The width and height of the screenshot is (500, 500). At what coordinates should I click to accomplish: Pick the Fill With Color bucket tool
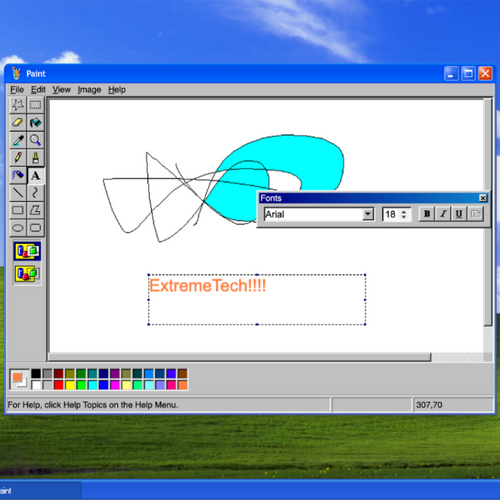click(x=35, y=122)
